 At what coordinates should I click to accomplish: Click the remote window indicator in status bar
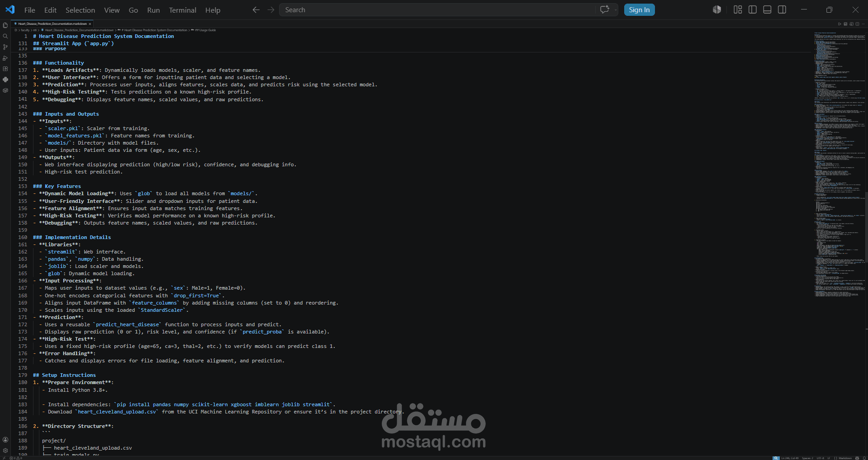[4, 458]
